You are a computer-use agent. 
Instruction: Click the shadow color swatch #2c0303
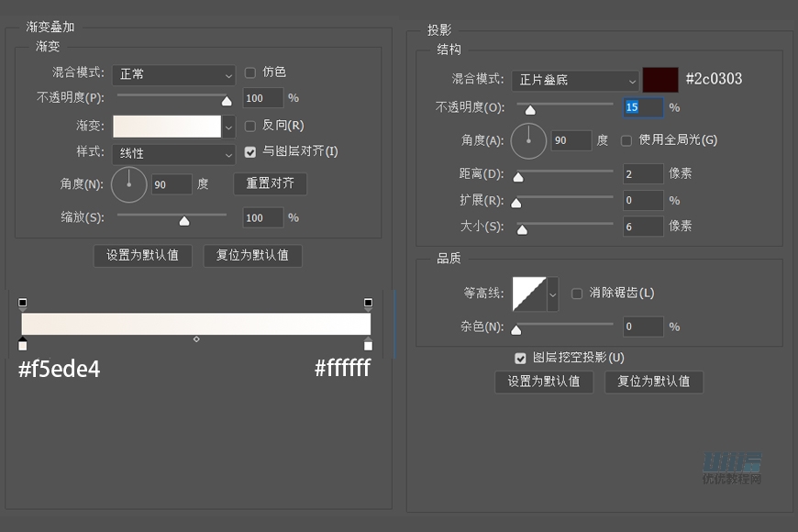[x=662, y=80]
